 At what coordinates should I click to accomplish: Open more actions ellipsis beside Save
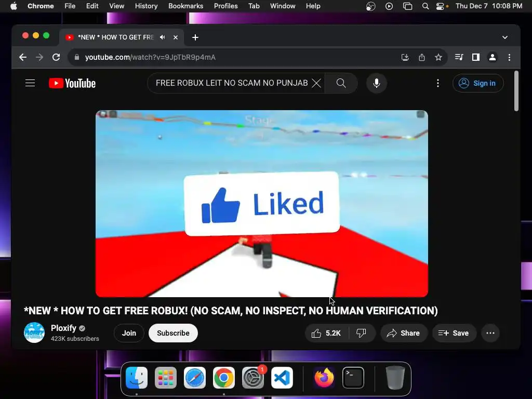490,333
